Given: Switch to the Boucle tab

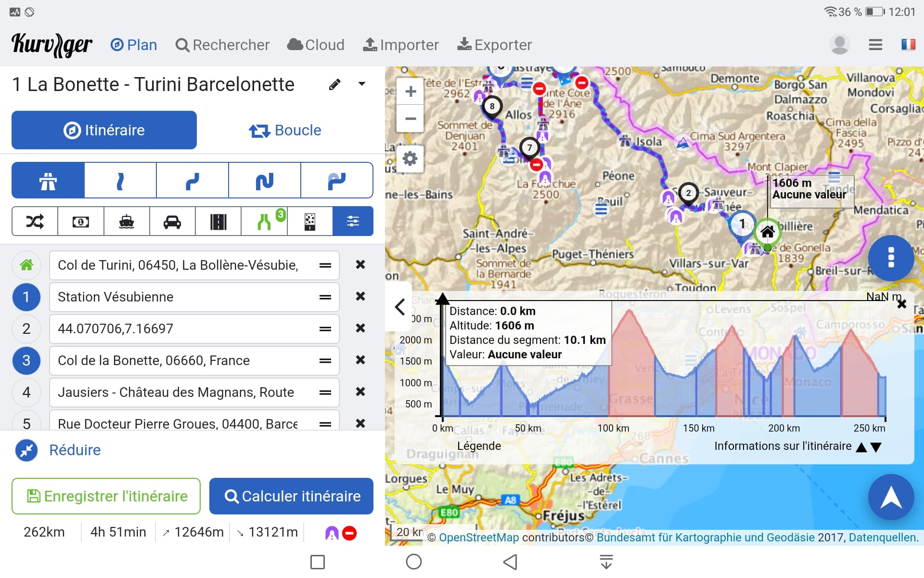Looking at the screenshot, I should coord(285,130).
